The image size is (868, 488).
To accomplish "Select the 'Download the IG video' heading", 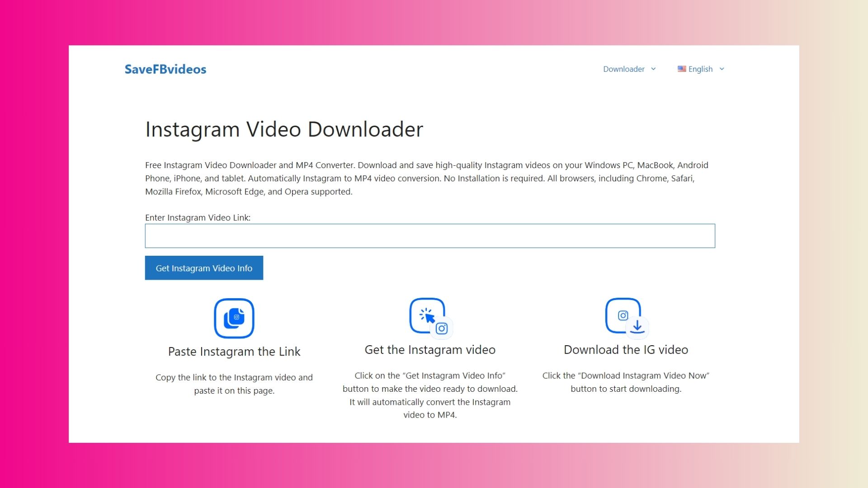I will (626, 350).
